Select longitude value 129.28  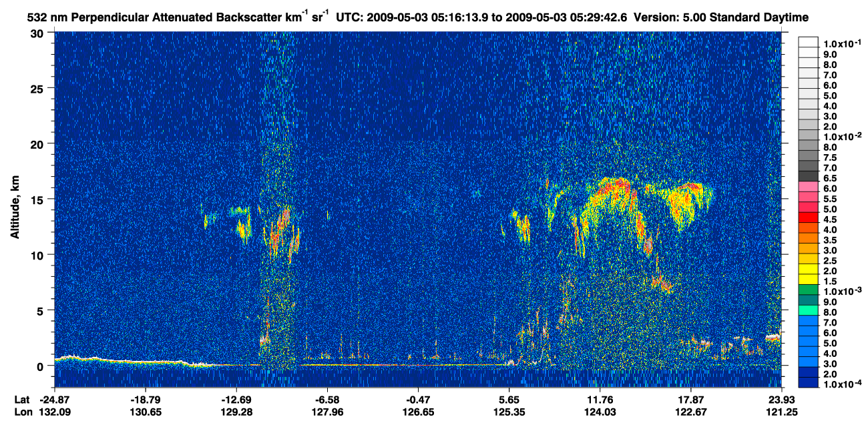point(237,412)
